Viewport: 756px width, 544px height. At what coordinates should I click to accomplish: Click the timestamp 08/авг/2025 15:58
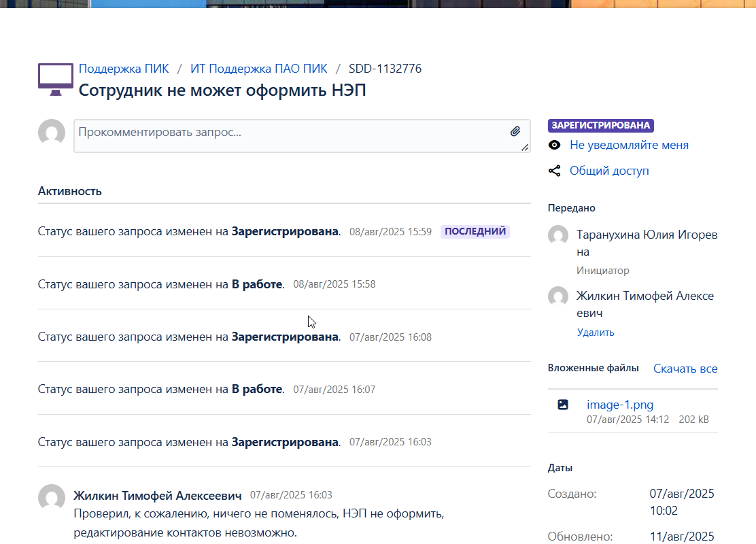coord(334,284)
